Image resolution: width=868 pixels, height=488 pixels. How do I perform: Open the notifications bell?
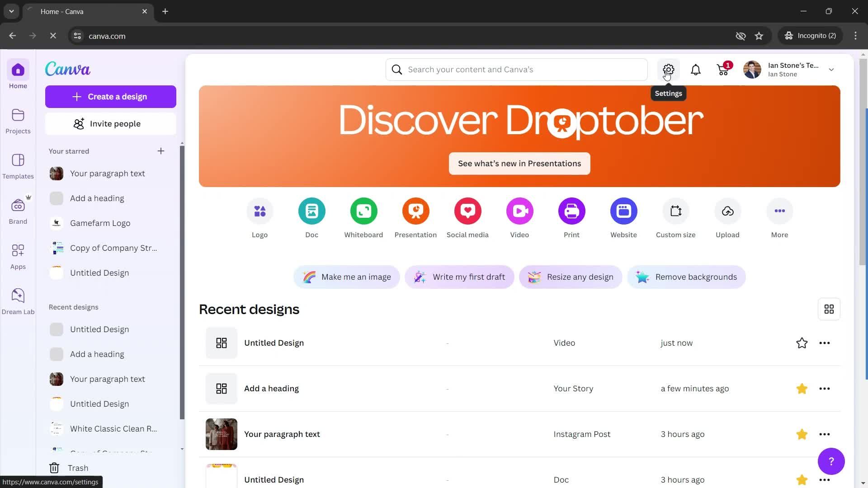click(696, 70)
